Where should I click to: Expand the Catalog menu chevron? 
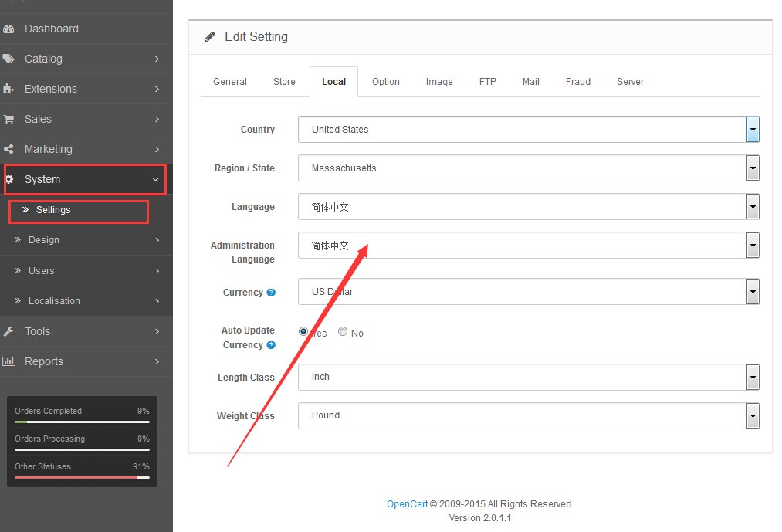coord(157,59)
